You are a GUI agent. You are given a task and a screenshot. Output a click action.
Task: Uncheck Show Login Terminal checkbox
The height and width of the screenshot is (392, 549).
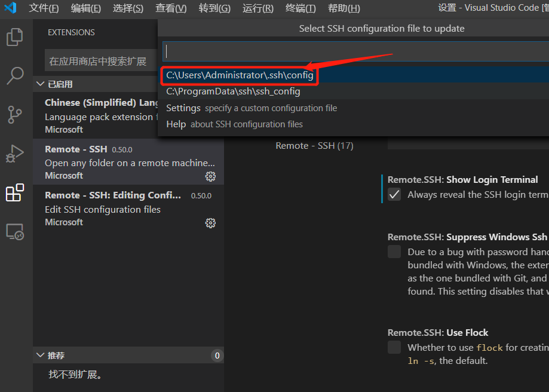[x=394, y=194]
